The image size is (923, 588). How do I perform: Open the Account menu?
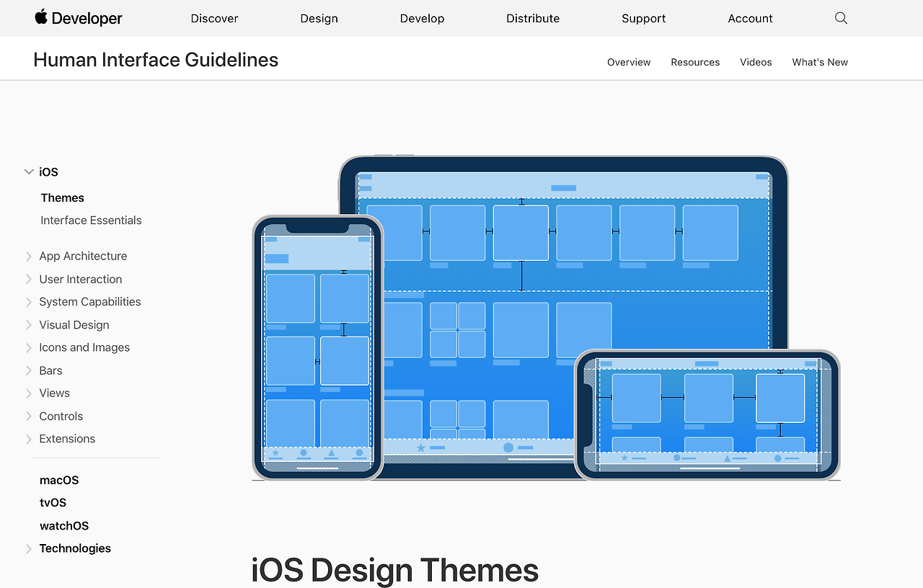[x=750, y=19]
